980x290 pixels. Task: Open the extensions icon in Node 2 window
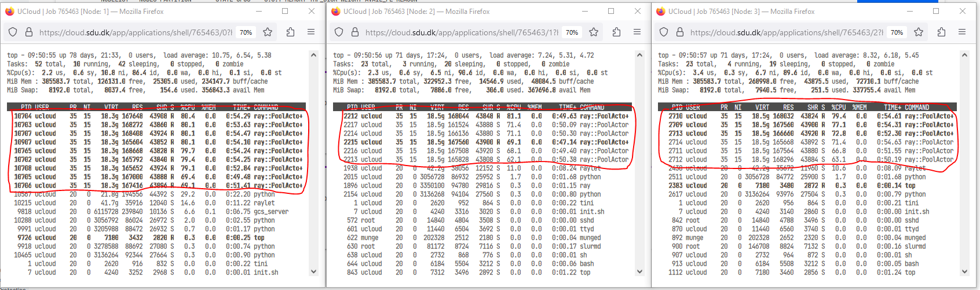pyautogui.click(x=616, y=32)
